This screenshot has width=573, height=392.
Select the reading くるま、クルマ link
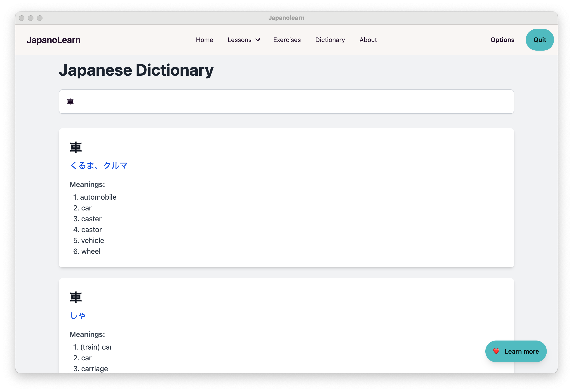[99, 165]
